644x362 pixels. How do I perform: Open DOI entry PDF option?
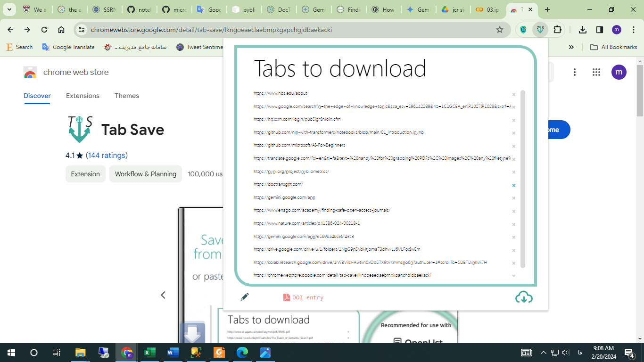coord(303,297)
